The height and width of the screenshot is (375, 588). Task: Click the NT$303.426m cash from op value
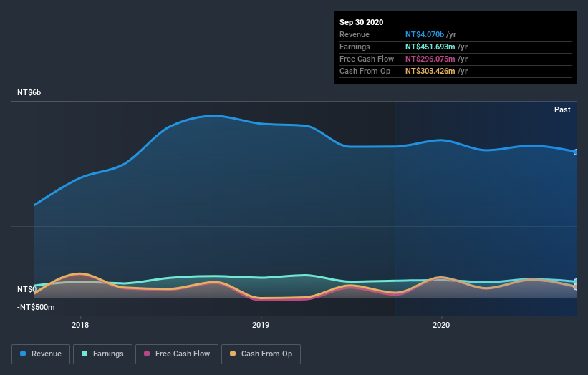tap(430, 71)
